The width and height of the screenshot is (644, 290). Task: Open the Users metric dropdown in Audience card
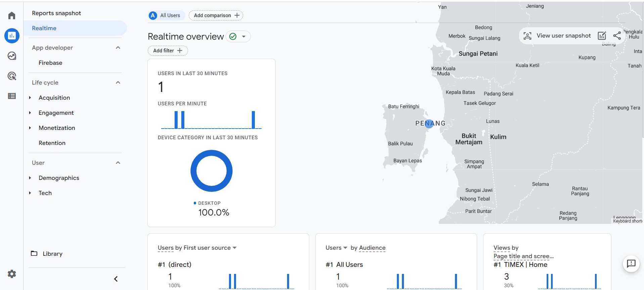point(345,248)
